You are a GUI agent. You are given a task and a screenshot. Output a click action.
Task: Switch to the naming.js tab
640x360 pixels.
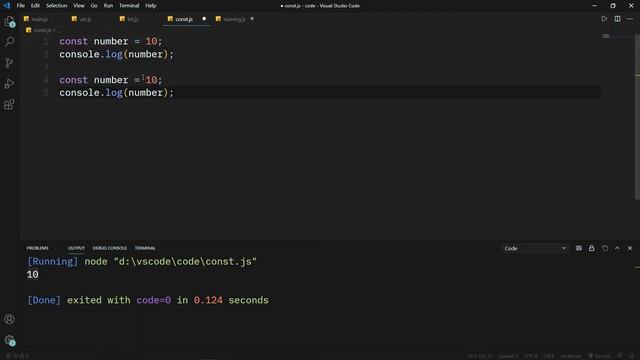[x=234, y=19]
